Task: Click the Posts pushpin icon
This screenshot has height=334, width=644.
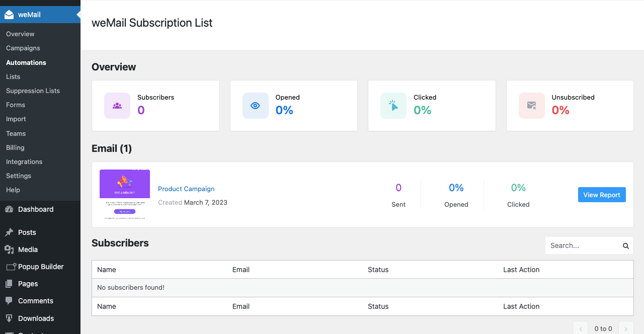Action: 9,232
